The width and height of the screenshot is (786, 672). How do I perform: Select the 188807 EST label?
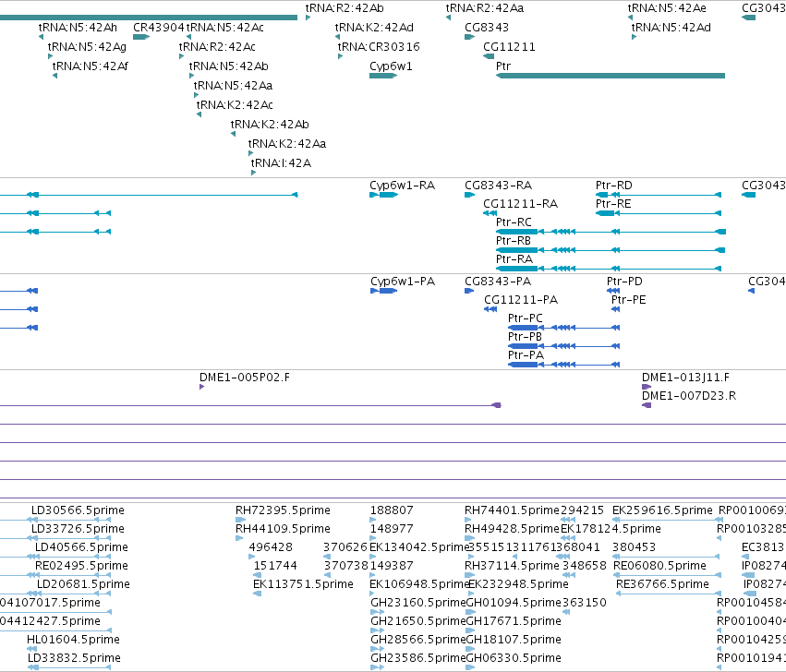392,510
